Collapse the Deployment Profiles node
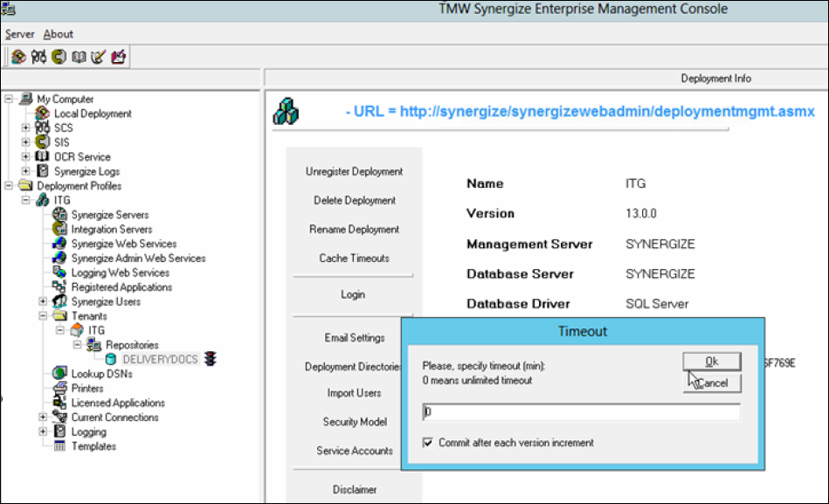Viewport: 829px width, 504px height. point(9,185)
